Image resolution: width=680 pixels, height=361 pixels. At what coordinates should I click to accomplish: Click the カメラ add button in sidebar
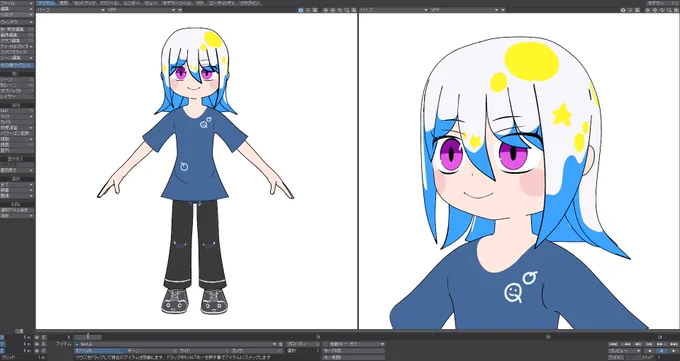pos(16,122)
